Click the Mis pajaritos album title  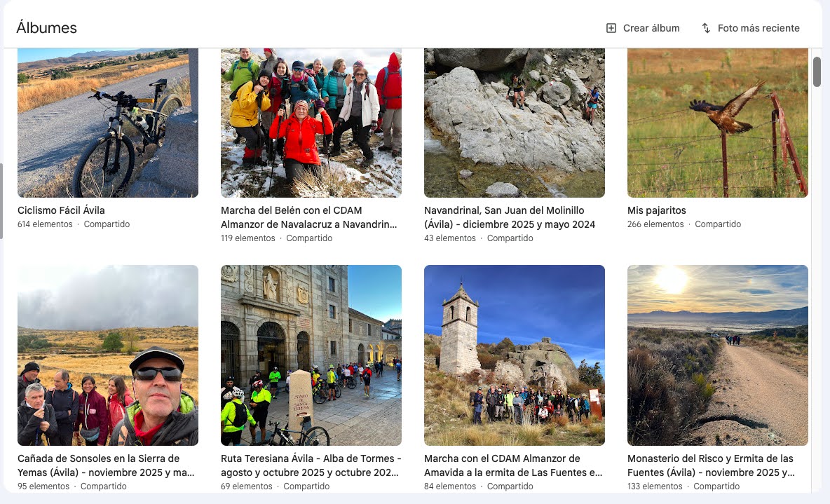pos(656,210)
